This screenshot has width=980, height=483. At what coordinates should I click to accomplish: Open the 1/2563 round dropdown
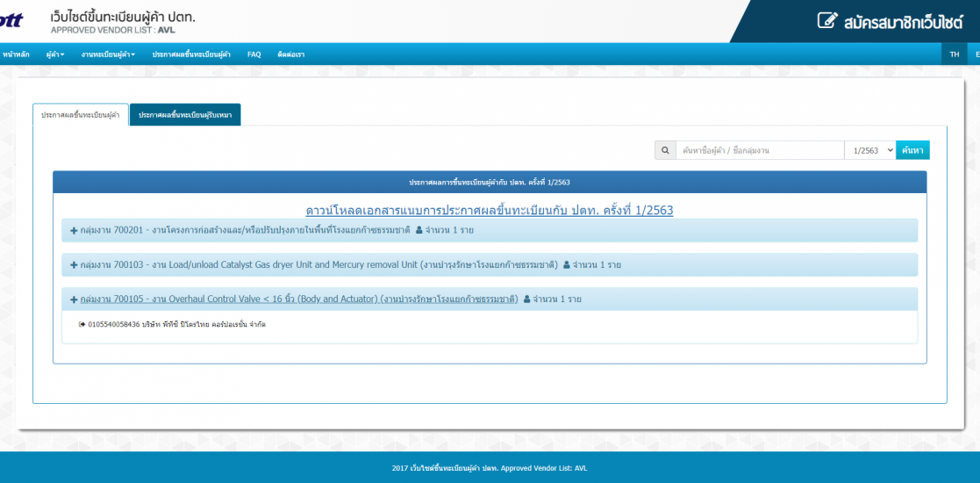870,150
